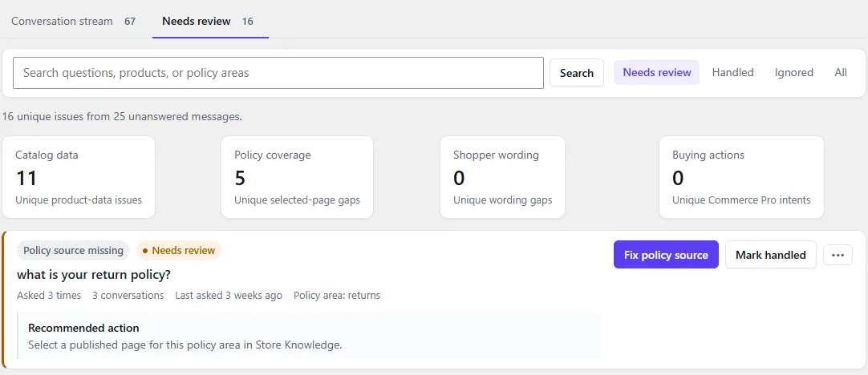Filter by Ignored issues
The width and height of the screenshot is (868, 375).
pos(794,72)
